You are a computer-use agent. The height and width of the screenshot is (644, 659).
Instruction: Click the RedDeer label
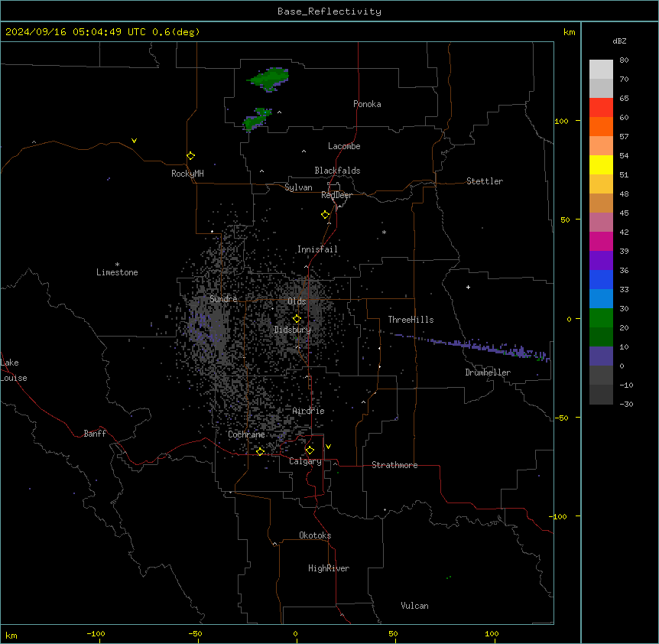(336, 195)
